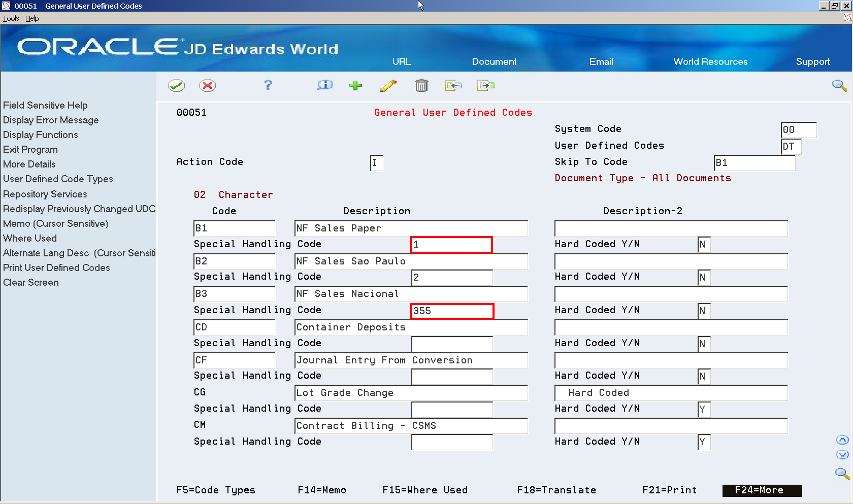
Task: Choose Exit Program in the sidebar
Action: point(30,149)
